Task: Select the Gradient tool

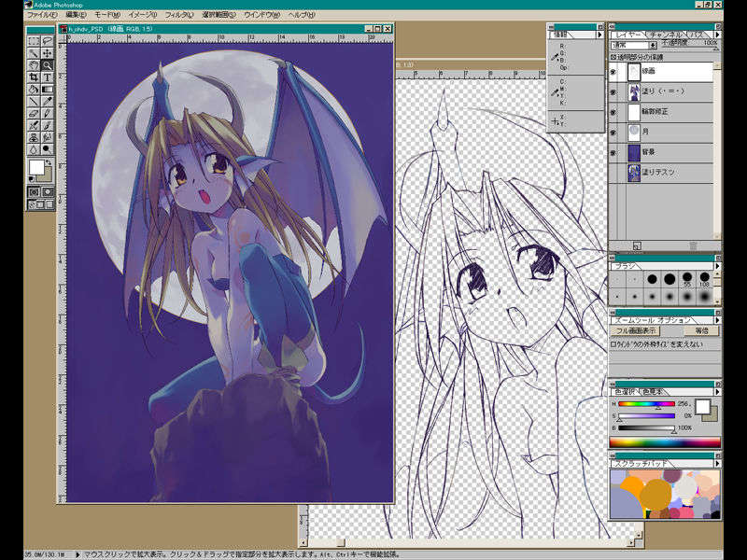Action: (x=48, y=89)
